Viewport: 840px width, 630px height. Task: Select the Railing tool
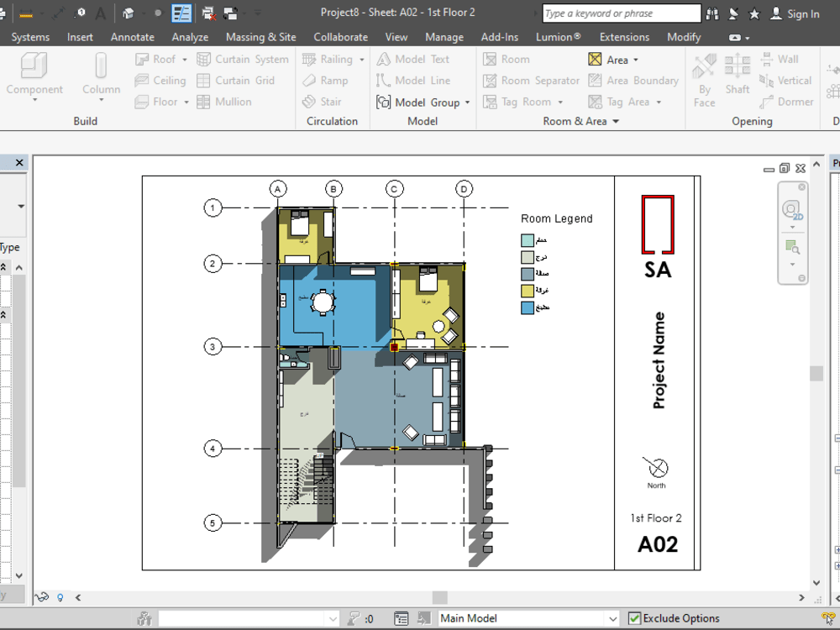pos(328,60)
